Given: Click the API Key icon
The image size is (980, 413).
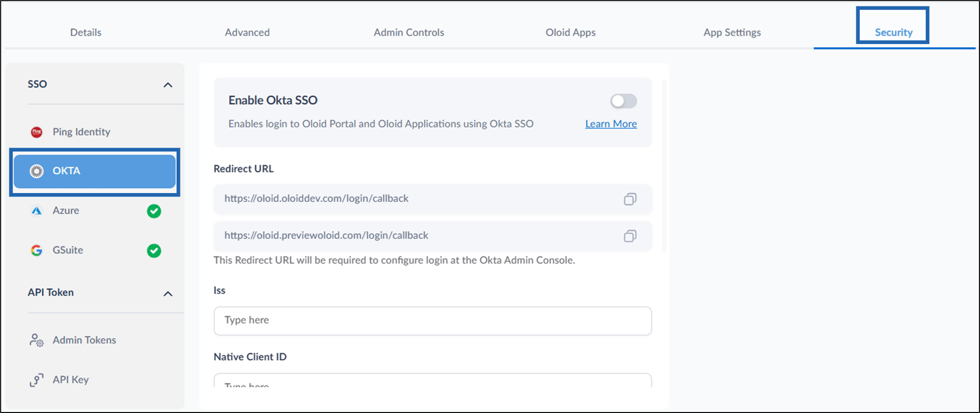Looking at the screenshot, I should click(x=37, y=380).
